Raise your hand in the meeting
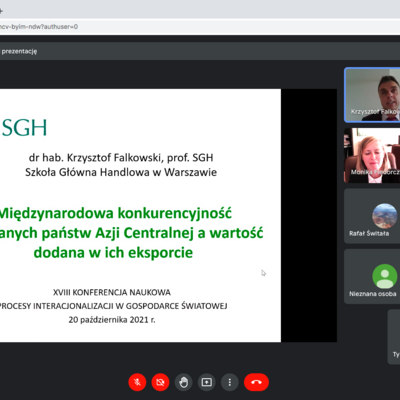The image size is (400, 400). pyautogui.click(x=183, y=382)
